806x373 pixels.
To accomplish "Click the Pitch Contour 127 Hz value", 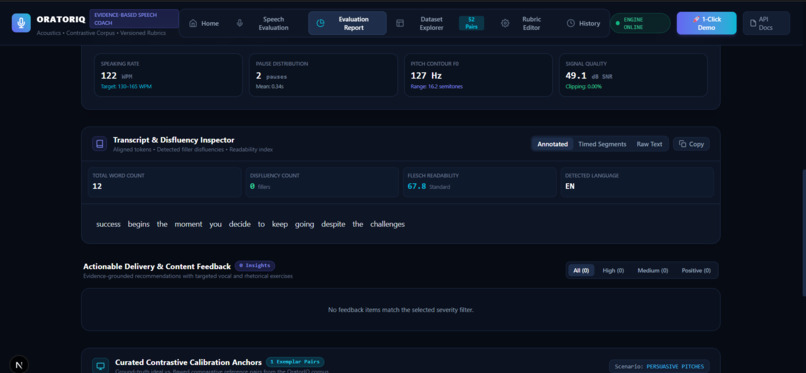I will coord(426,76).
